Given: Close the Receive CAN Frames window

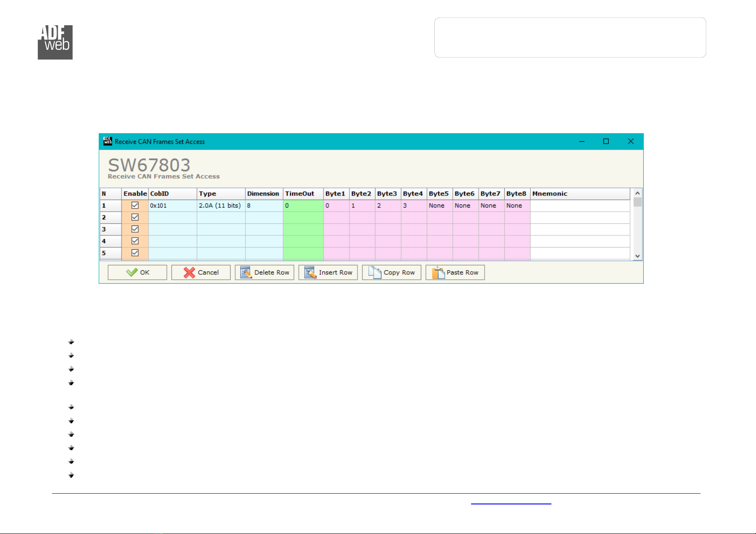Looking at the screenshot, I should point(631,141).
